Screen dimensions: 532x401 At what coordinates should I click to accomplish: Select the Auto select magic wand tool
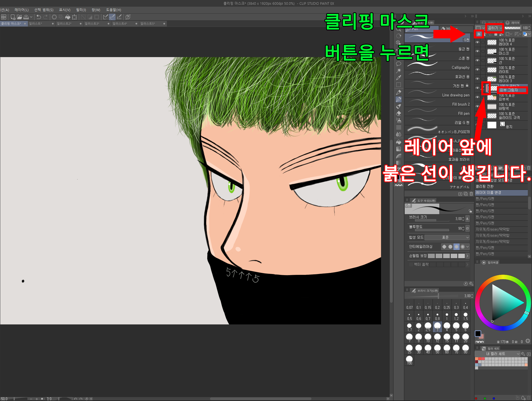click(x=399, y=70)
